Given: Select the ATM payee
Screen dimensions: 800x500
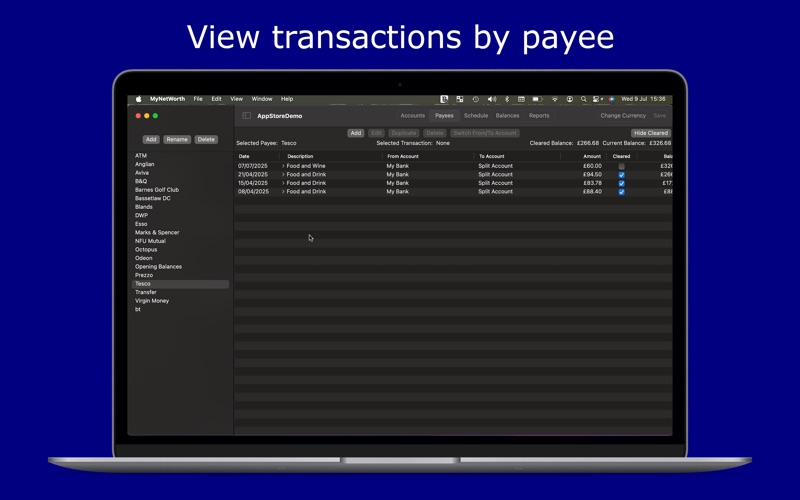Looking at the screenshot, I should 141,156.
